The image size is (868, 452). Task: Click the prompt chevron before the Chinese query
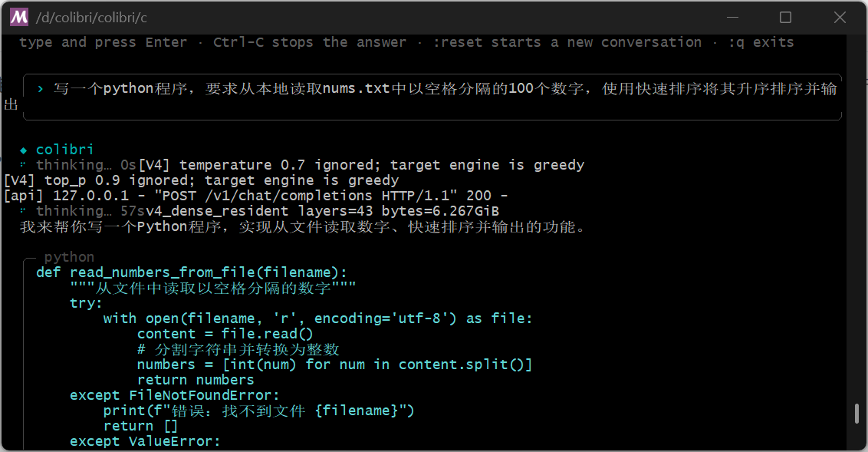click(41, 88)
